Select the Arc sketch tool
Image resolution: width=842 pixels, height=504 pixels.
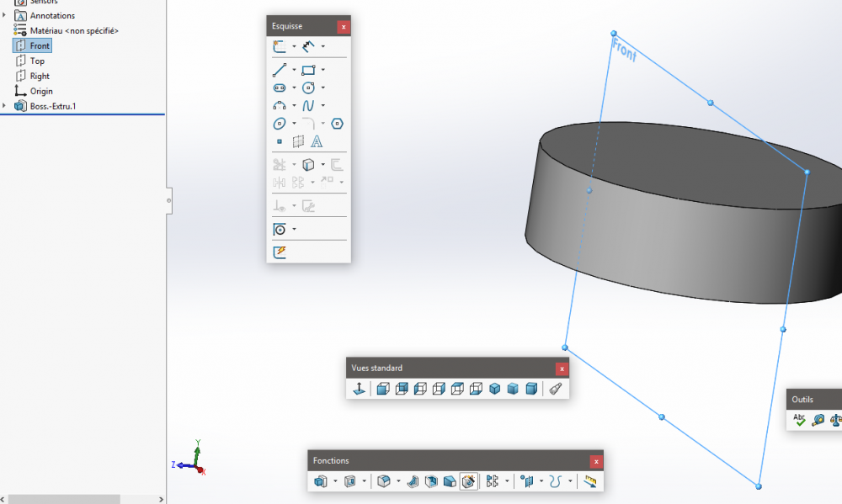pyautogui.click(x=280, y=106)
